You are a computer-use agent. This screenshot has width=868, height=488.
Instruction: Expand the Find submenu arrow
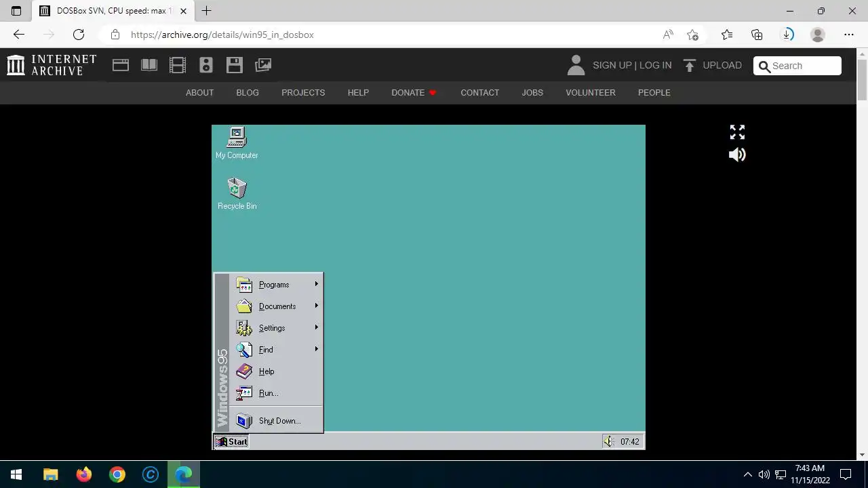pyautogui.click(x=316, y=349)
